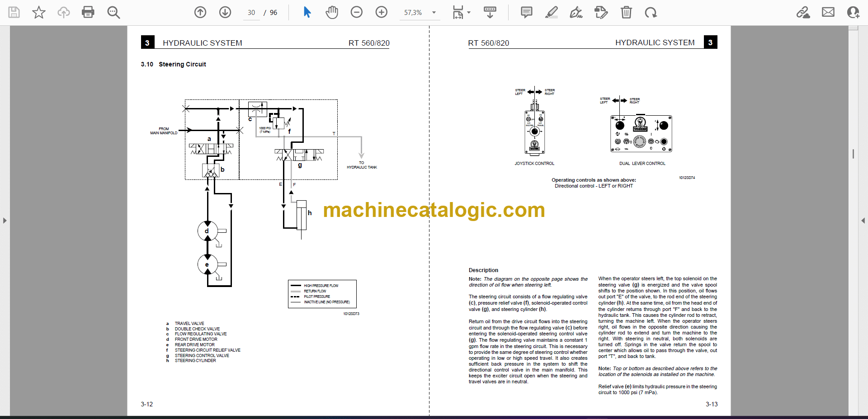Select the Highlight text pen tool

(x=552, y=12)
